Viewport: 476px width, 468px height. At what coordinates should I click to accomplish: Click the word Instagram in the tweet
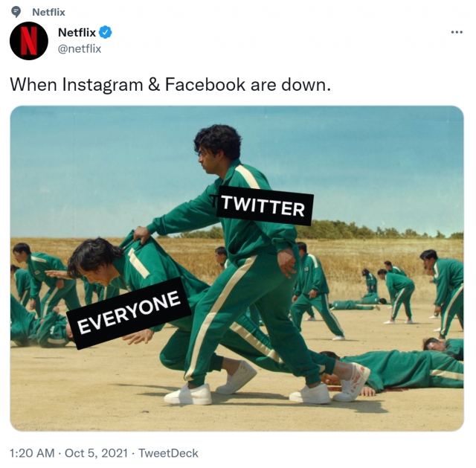click(103, 85)
